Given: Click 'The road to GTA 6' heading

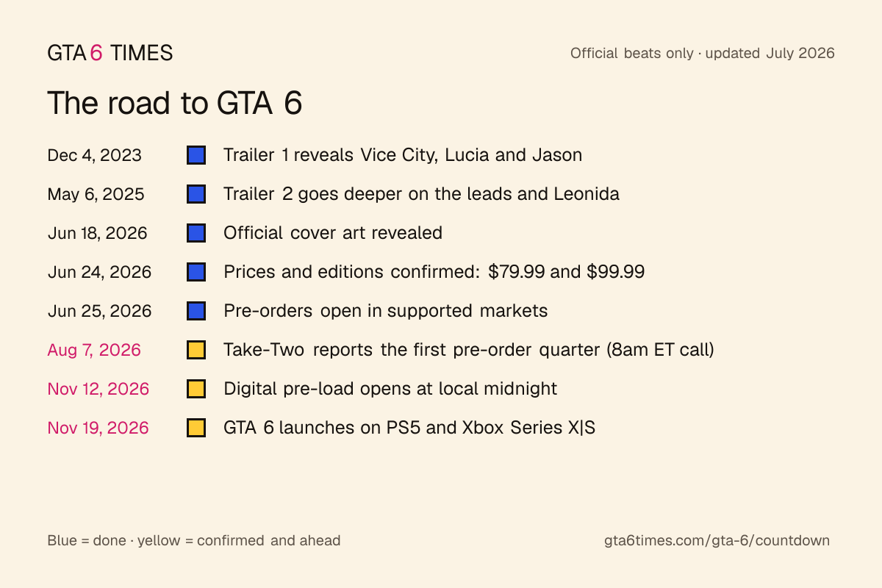Looking at the screenshot, I should click(175, 103).
